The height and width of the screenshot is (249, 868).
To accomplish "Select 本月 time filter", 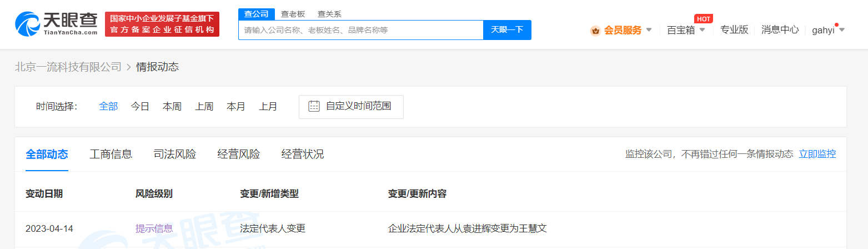I will pyautogui.click(x=236, y=107).
